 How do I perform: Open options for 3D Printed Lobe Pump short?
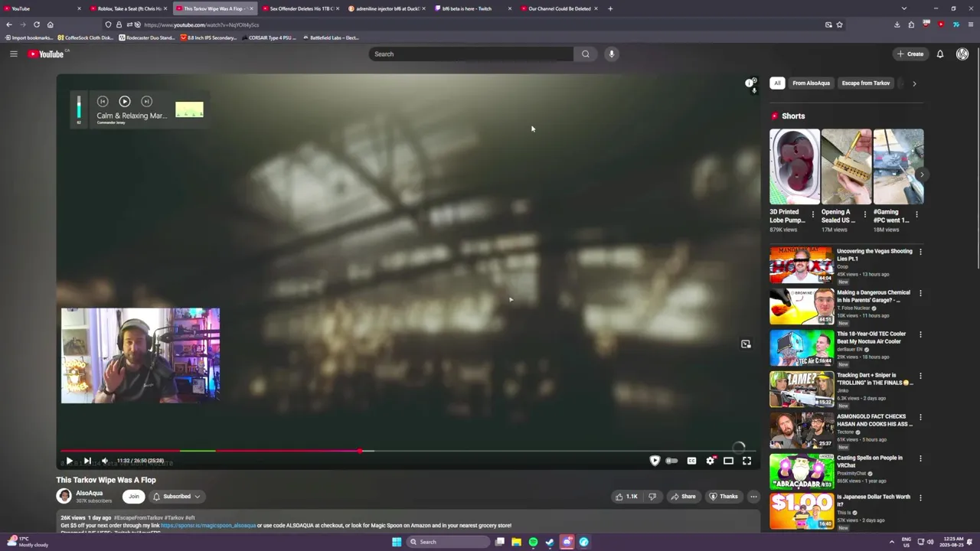(x=813, y=215)
